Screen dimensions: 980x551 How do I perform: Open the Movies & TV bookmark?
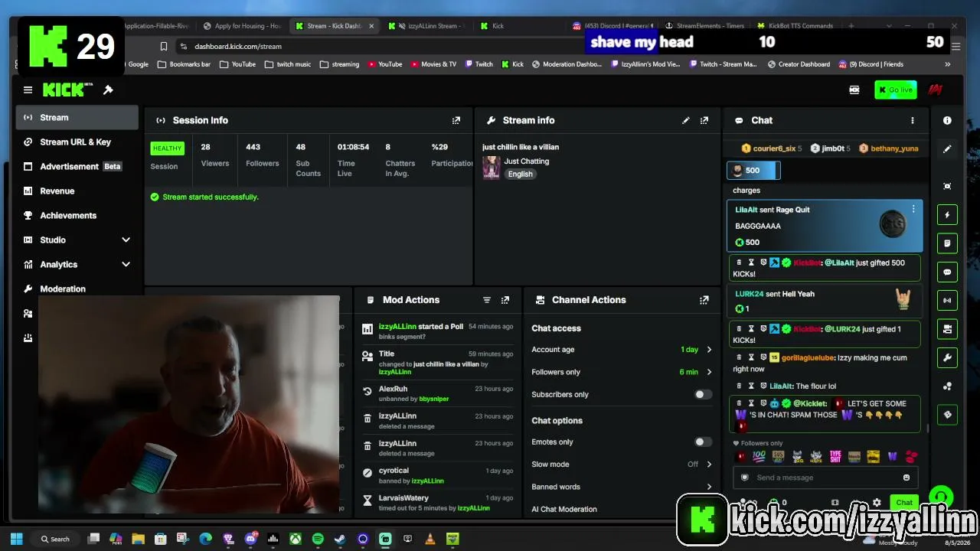click(x=433, y=64)
